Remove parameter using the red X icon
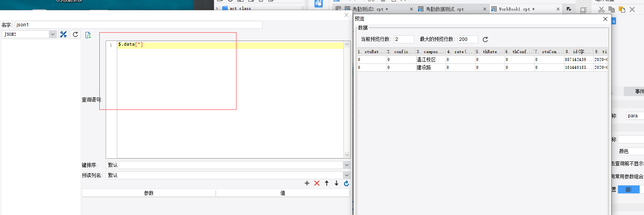 [x=317, y=183]
